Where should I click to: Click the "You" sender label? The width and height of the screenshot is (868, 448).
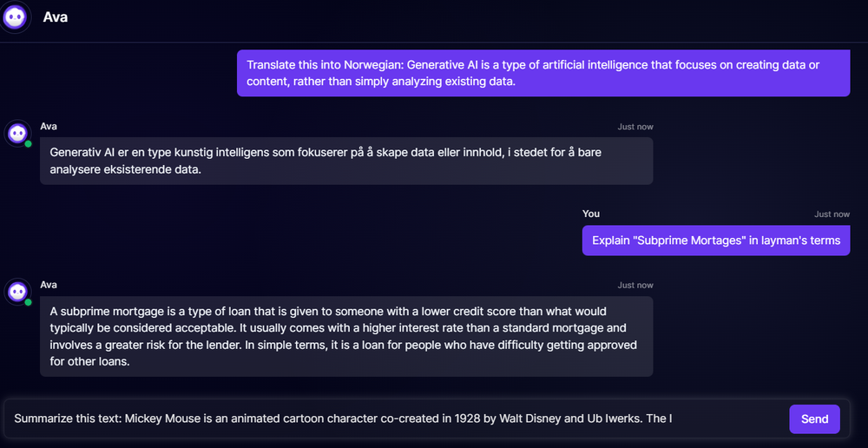(x=591, y=214)
